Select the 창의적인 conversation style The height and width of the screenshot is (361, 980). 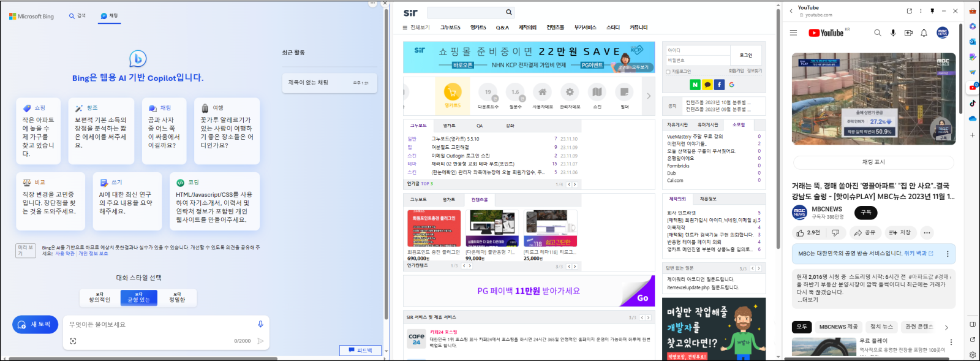100,298
